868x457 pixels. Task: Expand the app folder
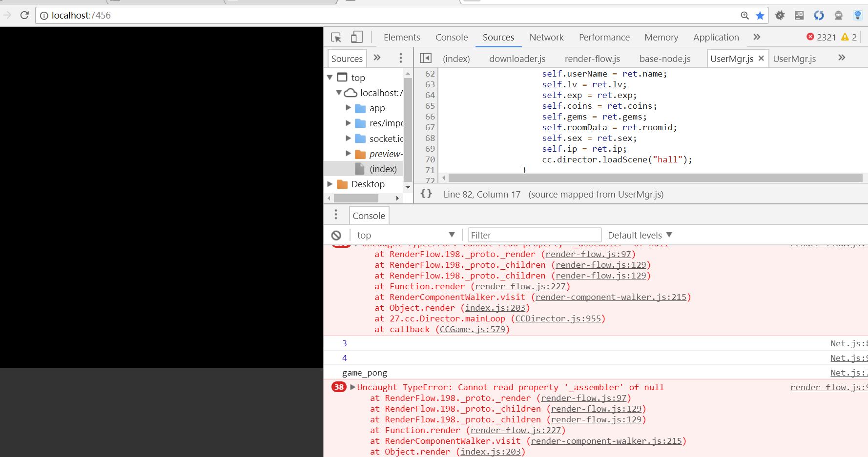click(348, 107)
